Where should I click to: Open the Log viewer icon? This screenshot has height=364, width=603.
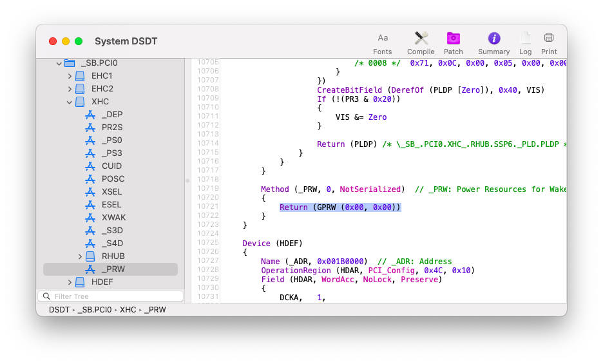pyautogui.click(x=525, y=43)
